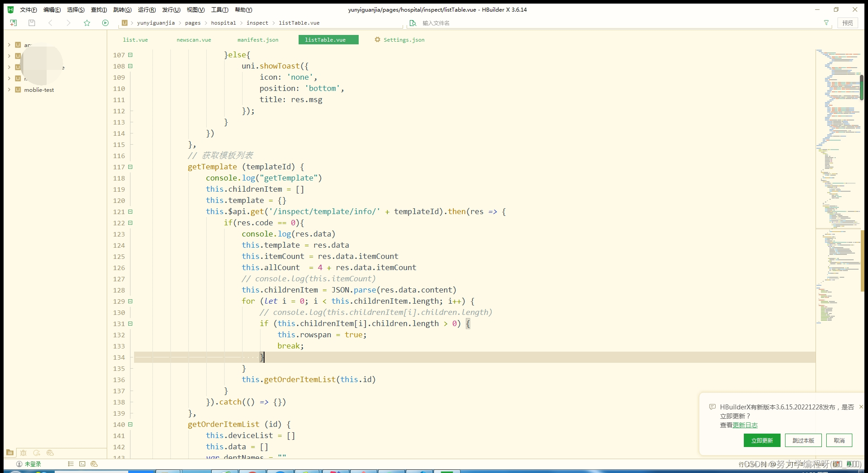This screenshot has width=868, height=473.
Task: Click the cloud globe icon in status bar
Action: [94, 464]
